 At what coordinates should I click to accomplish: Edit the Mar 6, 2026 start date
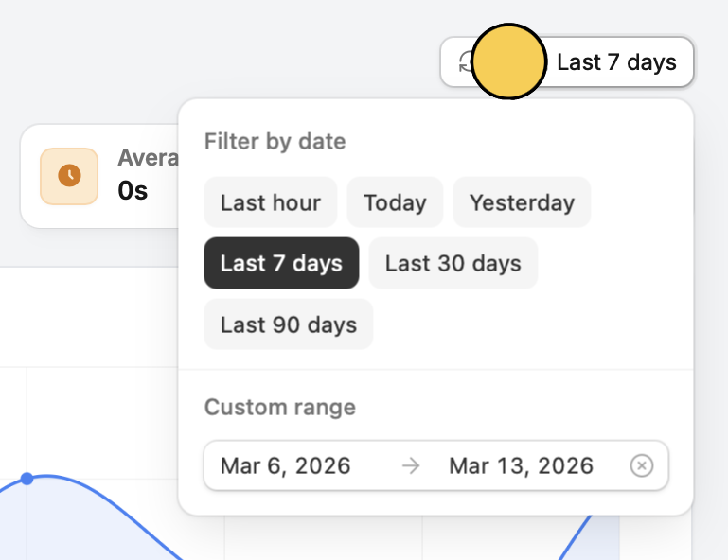coord(285,465)
